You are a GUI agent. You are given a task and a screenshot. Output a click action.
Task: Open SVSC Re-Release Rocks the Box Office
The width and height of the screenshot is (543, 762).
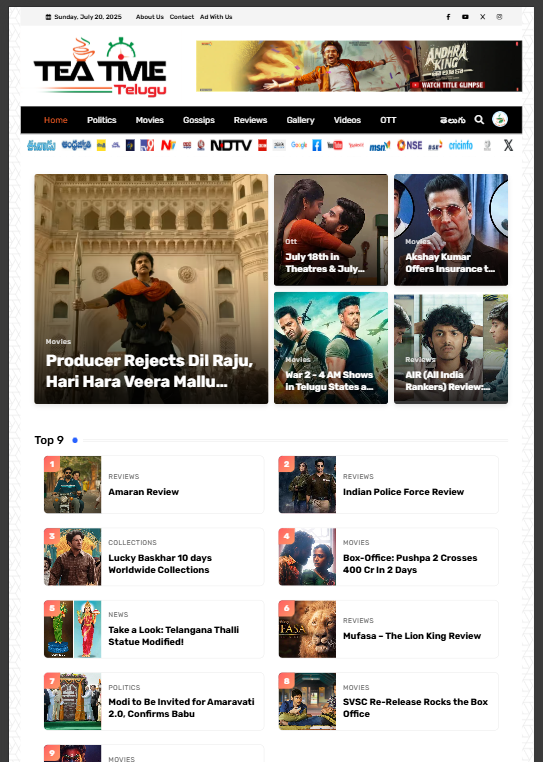415,708
